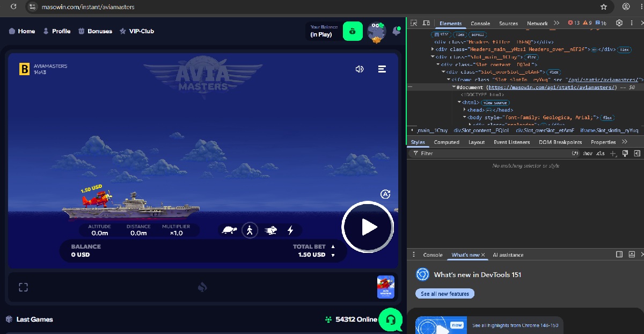Expand the head element node
The width and height of the screenshot is (644, 334).
tap(465, 110)
